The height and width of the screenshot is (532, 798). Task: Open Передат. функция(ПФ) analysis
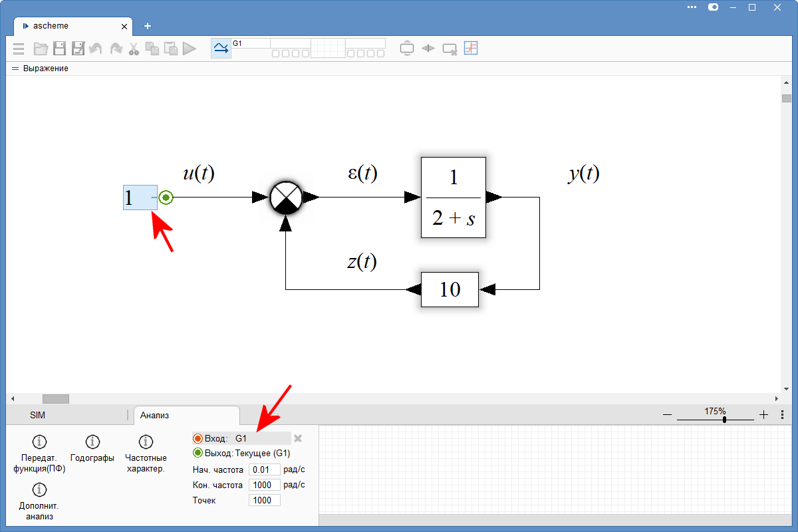39,442
